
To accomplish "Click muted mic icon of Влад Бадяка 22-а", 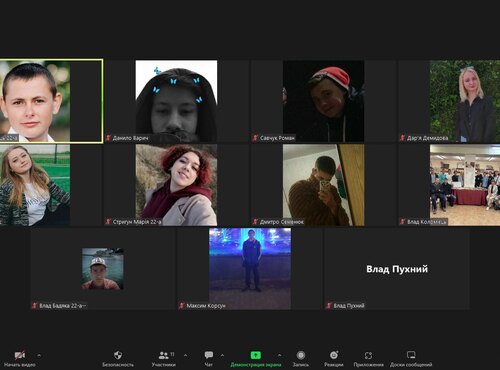I will pos(35,305).
